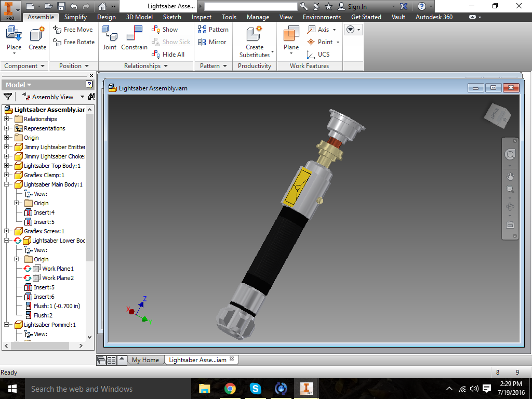This screenshot has height=399, width=532.
Task: Select the Orbit tool in navigation bar
Action: pos(510,207)
